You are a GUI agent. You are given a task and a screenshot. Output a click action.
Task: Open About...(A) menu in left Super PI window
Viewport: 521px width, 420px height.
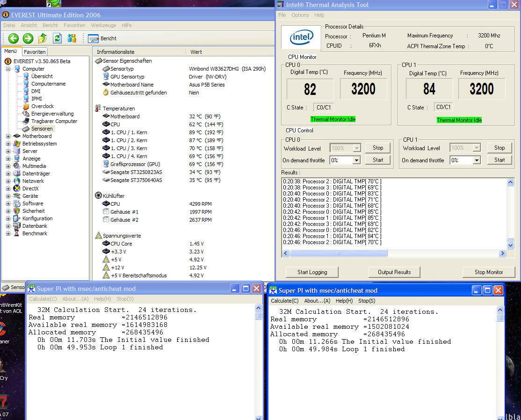click(x=75, y=299)
